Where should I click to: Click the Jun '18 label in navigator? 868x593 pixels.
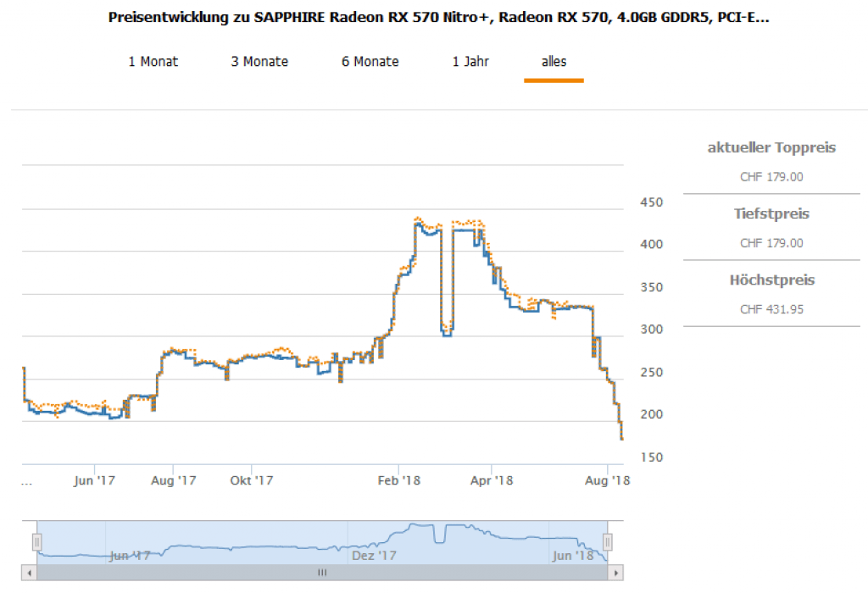pyautogui.click(x=573, y=556)
